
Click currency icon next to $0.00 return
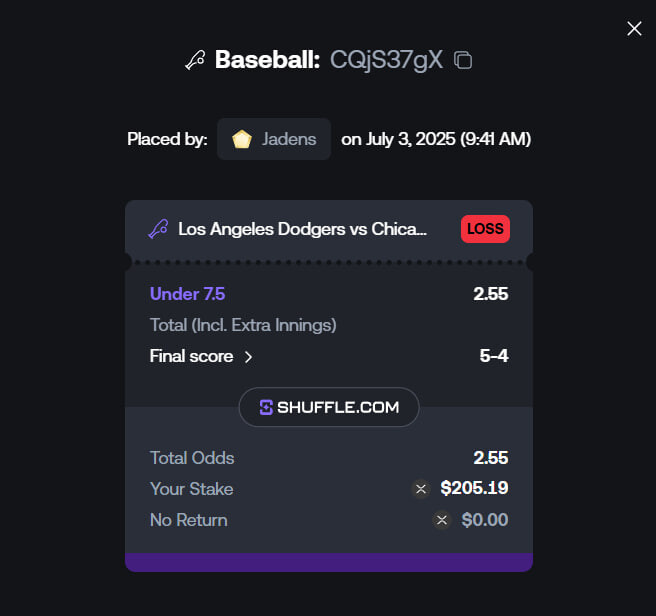[x=441, y=520]
